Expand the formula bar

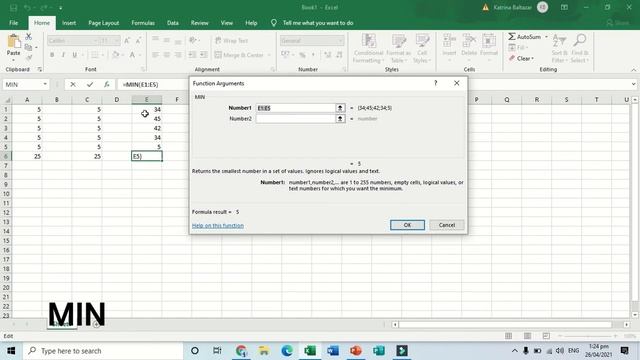pyautogui.click(x=633, y=84)
